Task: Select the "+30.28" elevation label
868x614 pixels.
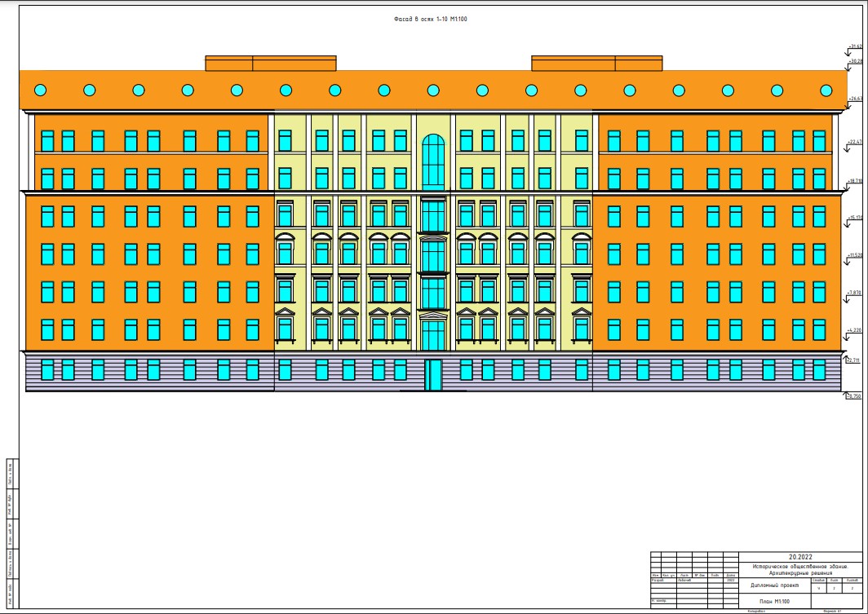Action: [x=856, y=61]
